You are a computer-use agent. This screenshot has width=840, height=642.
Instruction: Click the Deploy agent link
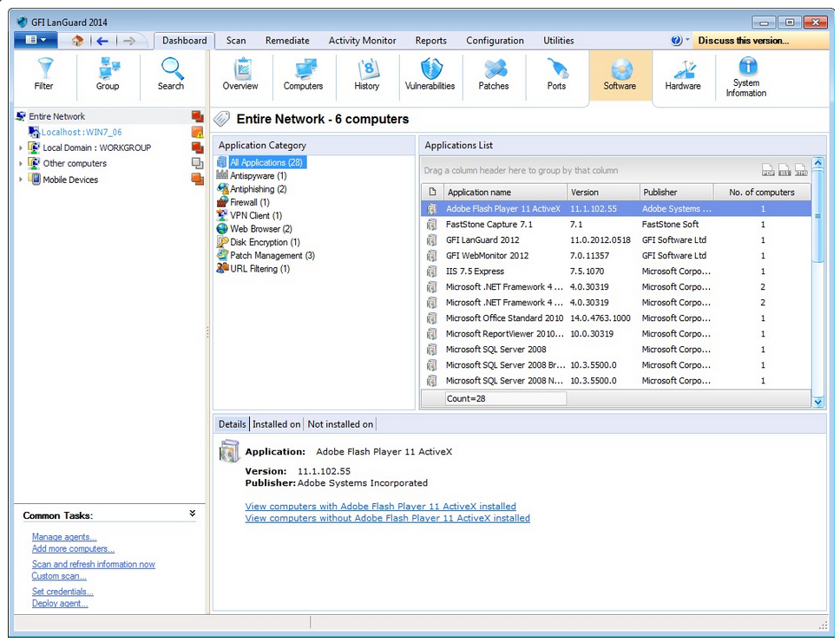60,604
